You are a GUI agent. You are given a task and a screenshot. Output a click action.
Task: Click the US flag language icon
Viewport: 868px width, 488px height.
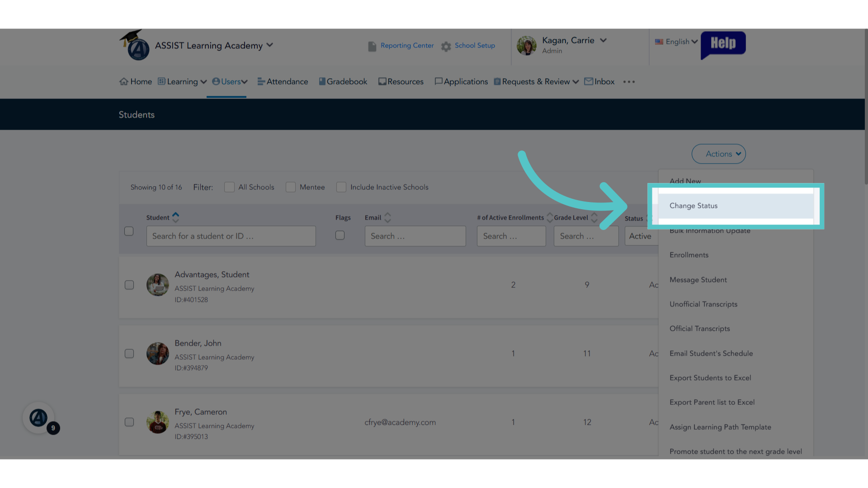(659, 42)
